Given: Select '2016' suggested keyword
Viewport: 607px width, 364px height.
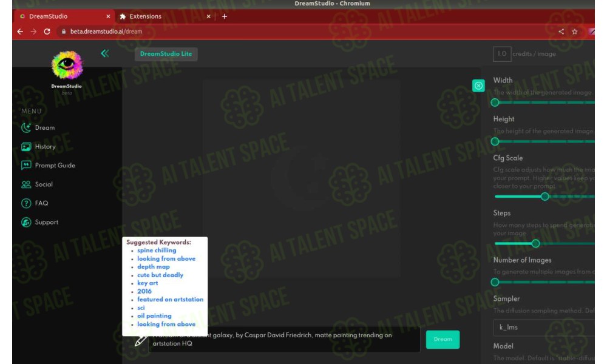Looking at the screenshot, I should coord(144,291).
